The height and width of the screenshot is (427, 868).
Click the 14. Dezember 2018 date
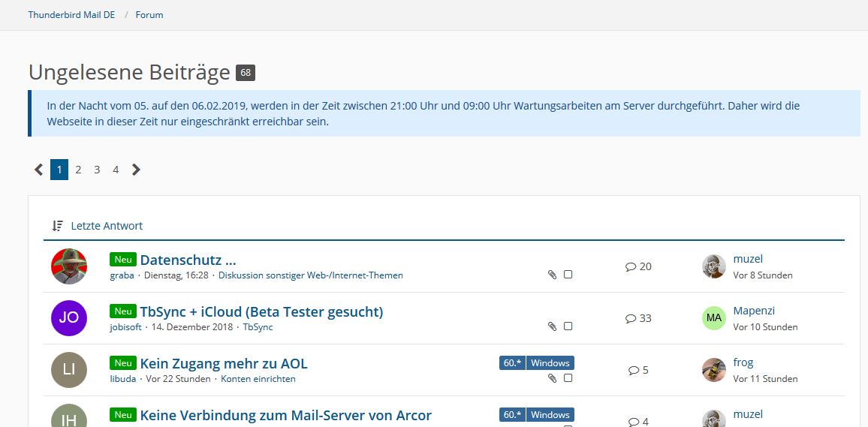pyautogui.click(x=192, y=327)
